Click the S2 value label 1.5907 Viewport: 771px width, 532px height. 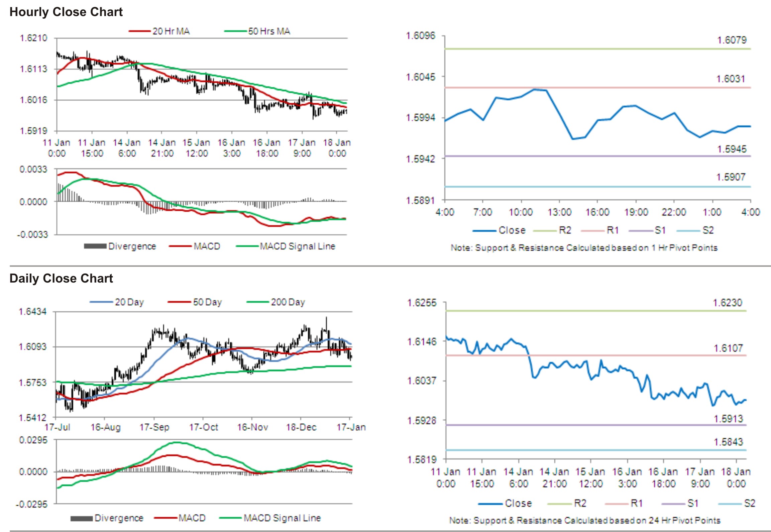731,177
